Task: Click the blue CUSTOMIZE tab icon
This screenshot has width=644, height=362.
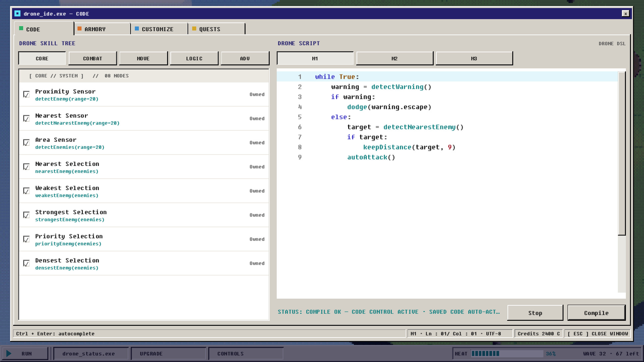Action: (137, 28)
